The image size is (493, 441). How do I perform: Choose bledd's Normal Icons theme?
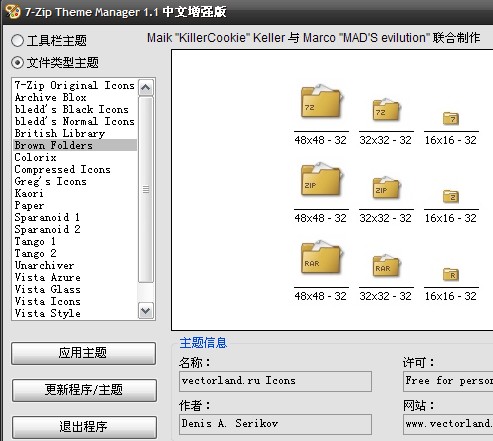pyautogui.click(x=75, y=121)
